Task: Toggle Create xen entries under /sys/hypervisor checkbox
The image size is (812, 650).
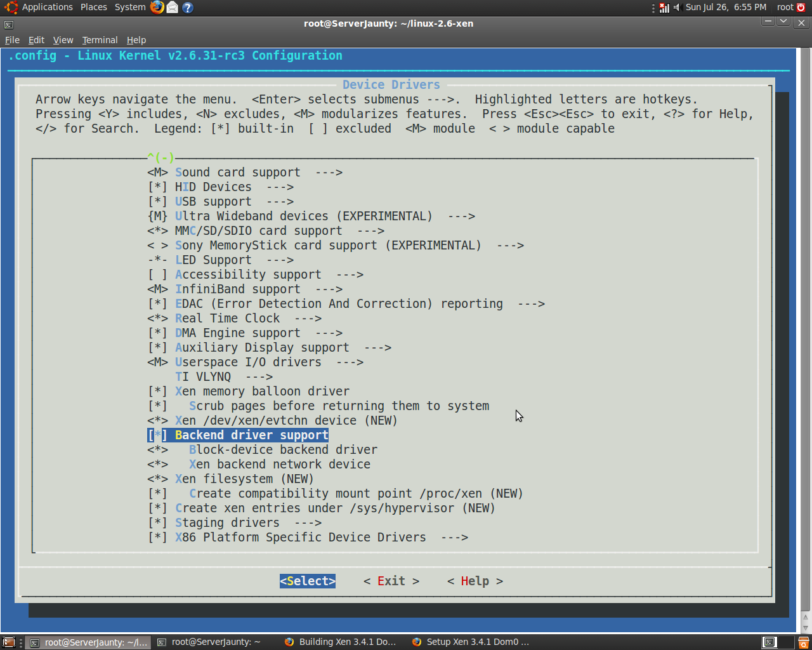Action: [157, 508]
